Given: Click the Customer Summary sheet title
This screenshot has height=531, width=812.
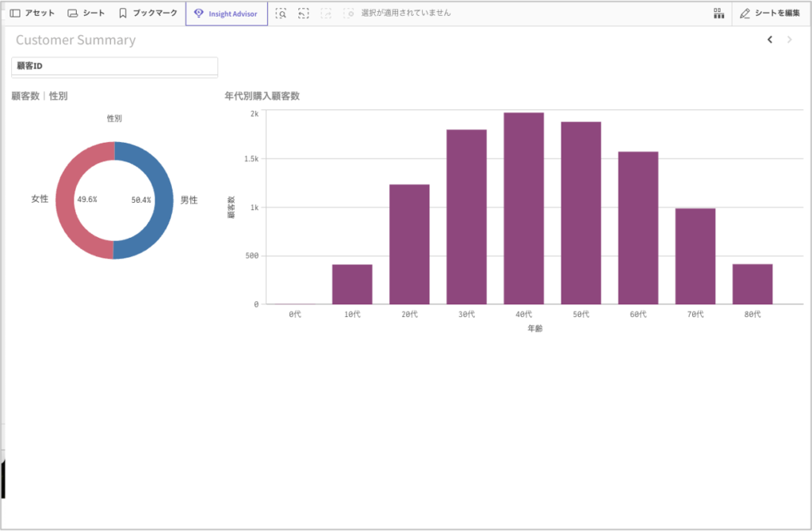Looking at the screenshot, I should (75, 40).
